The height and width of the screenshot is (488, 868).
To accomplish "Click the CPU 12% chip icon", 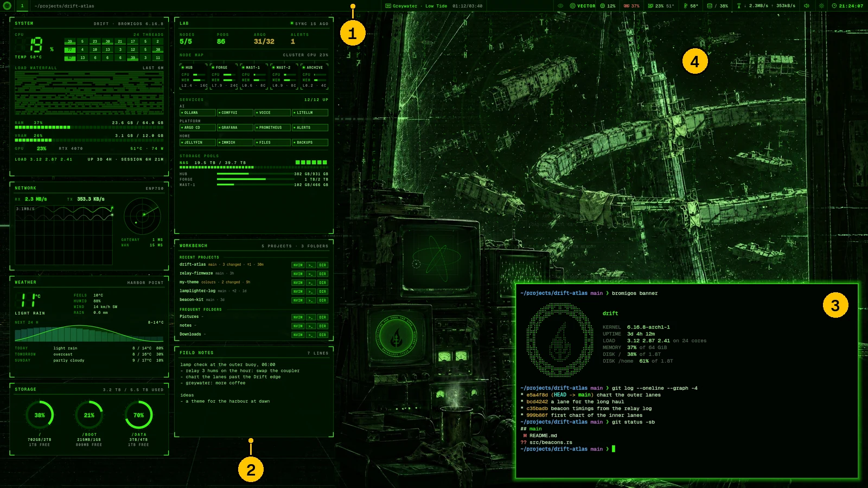I will pyautogui.click(x=602, y=6).
